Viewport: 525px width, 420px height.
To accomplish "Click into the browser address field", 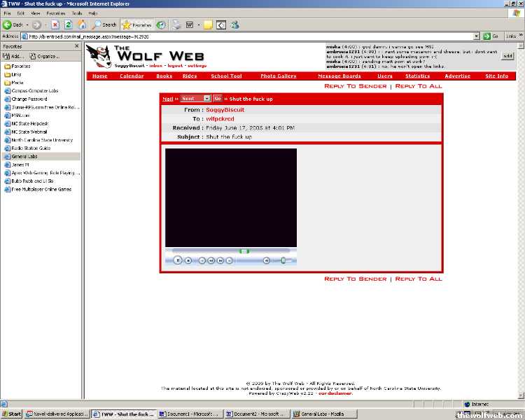I will coord(245,36).
